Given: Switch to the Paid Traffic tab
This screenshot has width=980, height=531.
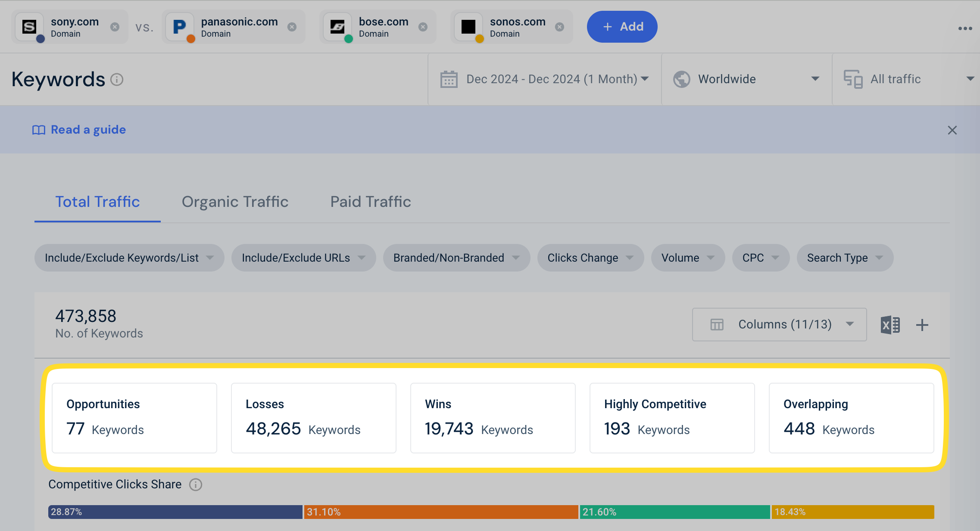Looking at the screenshot, I should (371, 202).
